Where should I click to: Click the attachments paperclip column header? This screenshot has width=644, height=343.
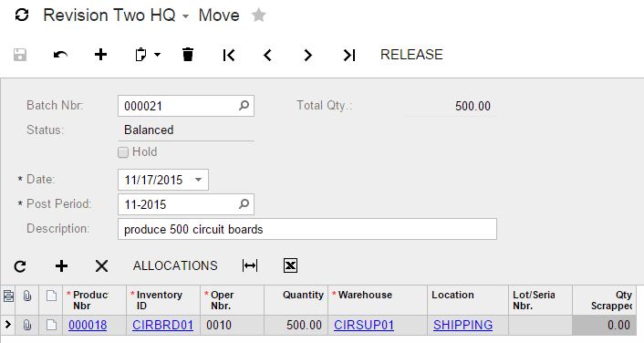tap(27, 296)
